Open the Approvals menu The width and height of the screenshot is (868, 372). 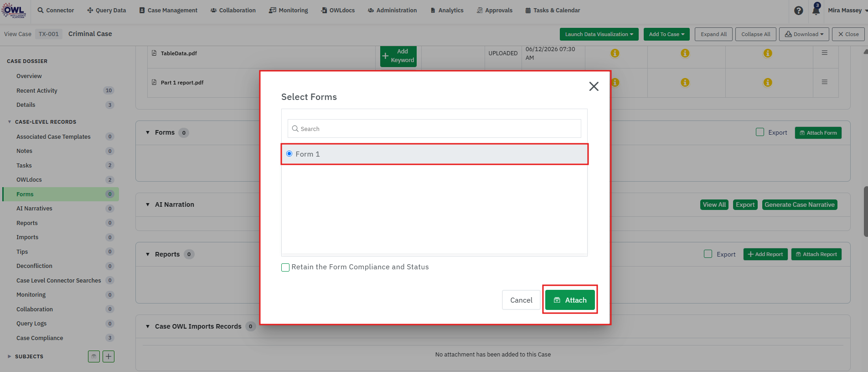coord(495,10)
